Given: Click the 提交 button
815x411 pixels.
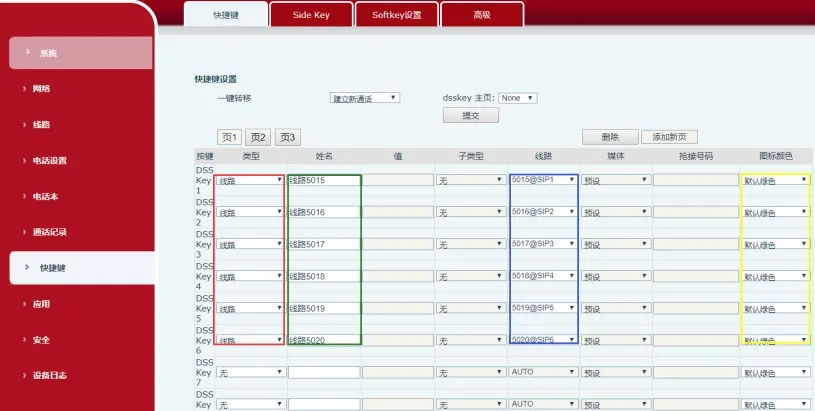Looking at the screenshot, I should coord(470,116).
